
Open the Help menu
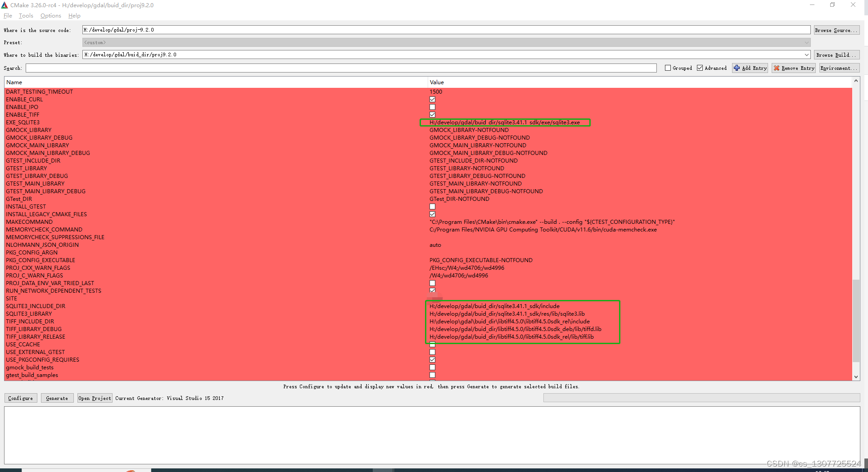74,16
